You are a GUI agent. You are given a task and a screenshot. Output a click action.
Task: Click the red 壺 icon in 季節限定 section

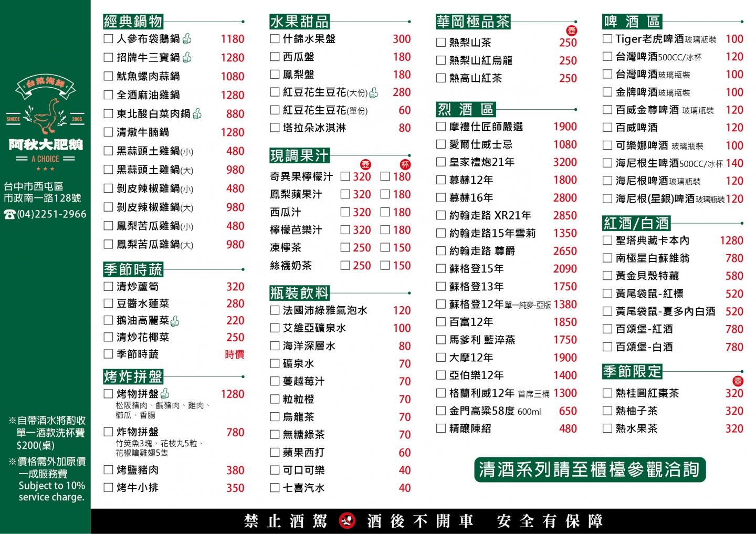(738, 381)
